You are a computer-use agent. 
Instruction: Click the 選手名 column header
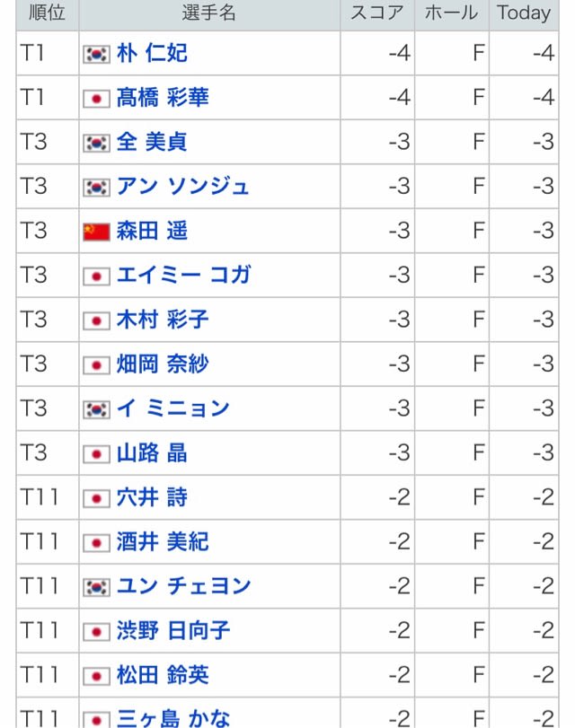209,13
